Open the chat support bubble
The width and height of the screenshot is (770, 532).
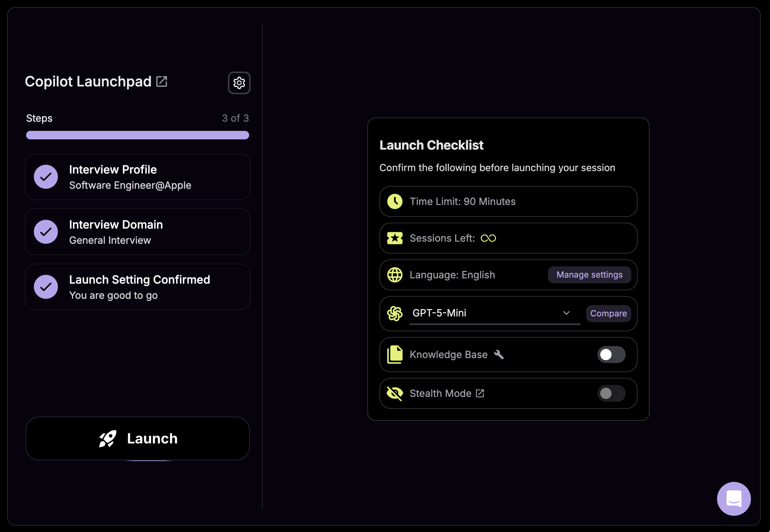[x=734, y=498]
